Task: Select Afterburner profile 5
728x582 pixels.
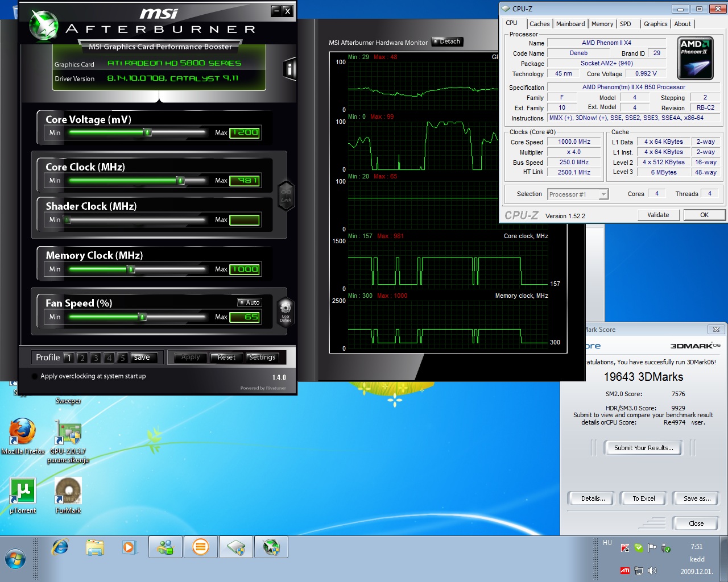Action: (x=122, y=357)
